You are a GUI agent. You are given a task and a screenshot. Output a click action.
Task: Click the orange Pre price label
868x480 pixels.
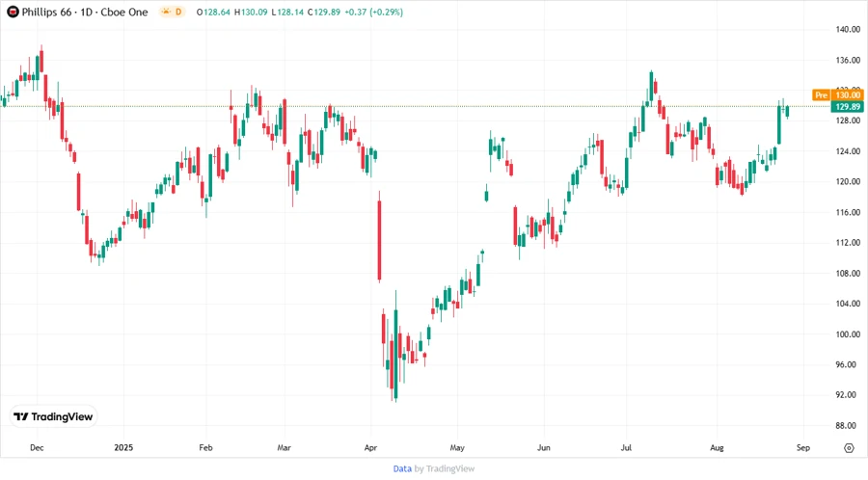click(821, 94)
